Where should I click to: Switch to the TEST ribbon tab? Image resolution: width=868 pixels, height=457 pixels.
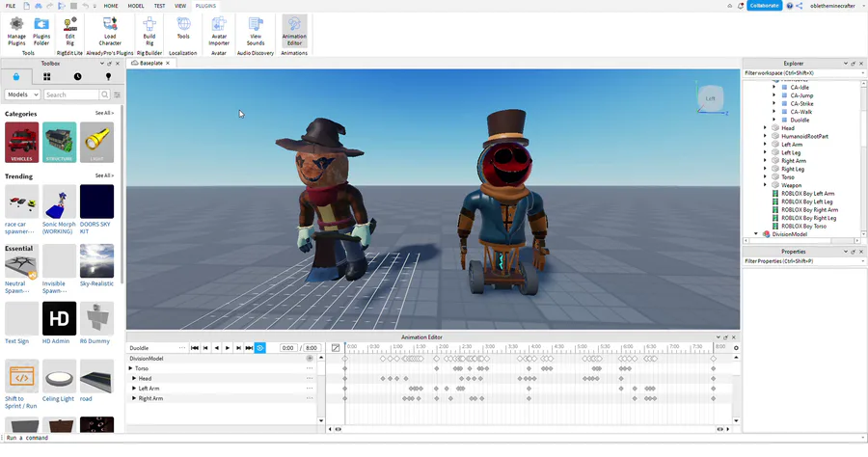click(x=159, y=6)
